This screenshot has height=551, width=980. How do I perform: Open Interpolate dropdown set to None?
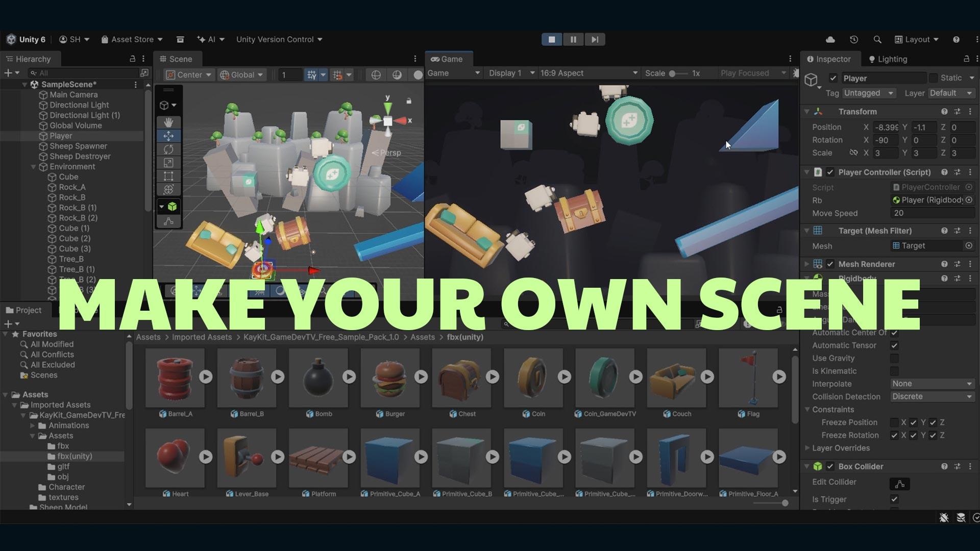(x=933, y=384)
